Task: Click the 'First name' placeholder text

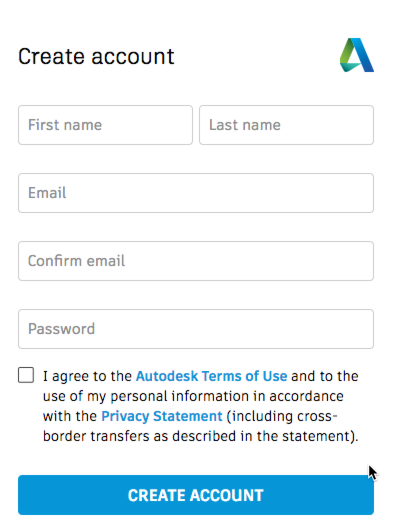Action: (x=65, y=125)
